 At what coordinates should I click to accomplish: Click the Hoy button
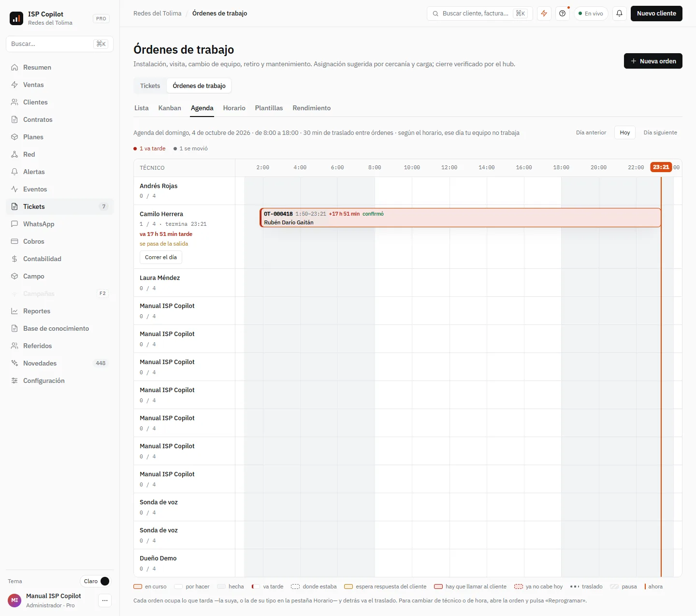point(625,132)
